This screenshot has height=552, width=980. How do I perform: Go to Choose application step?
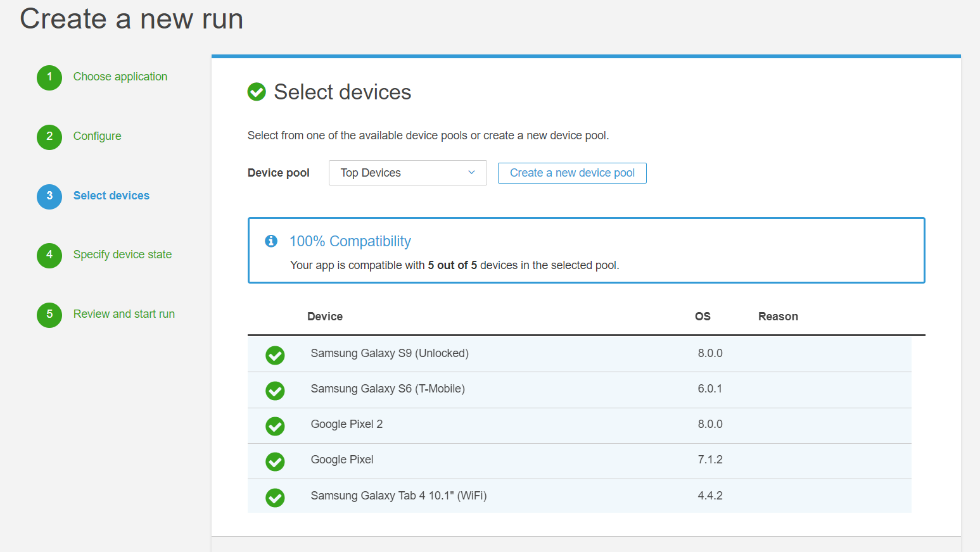[120, 77]
